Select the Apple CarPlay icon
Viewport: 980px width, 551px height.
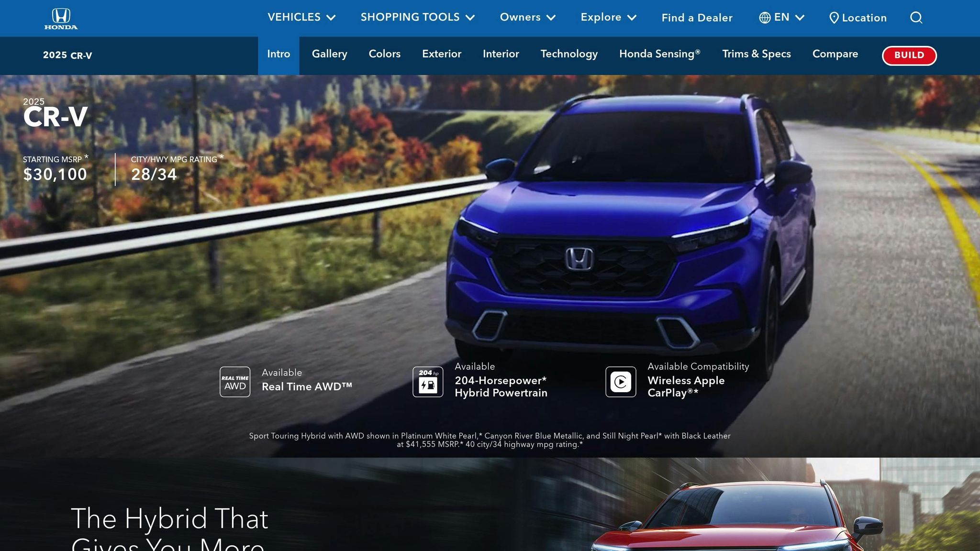(x=621, y=382)
